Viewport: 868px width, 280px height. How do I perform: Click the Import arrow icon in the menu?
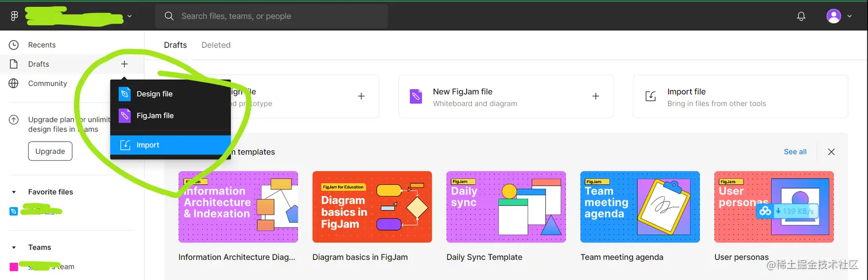[x=125, y=145]
